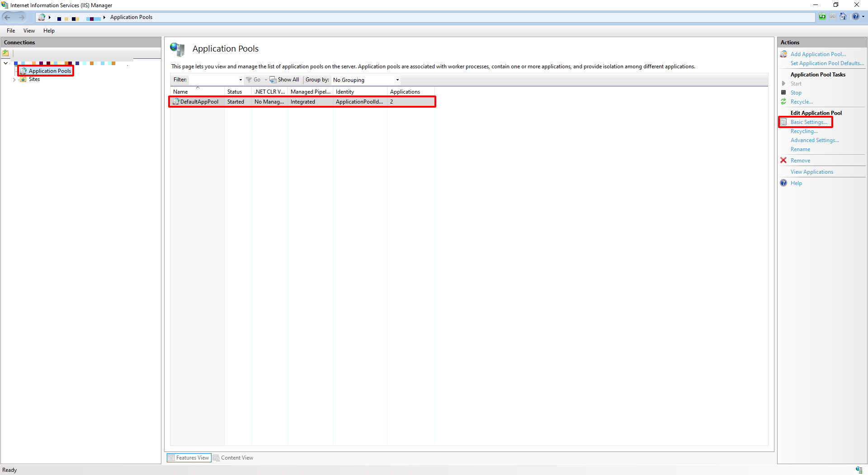The width and height of the screenshot is (868, 475).
Task: Open the Filter combo box dropdown arrow
Action: (x=241, y=80)
